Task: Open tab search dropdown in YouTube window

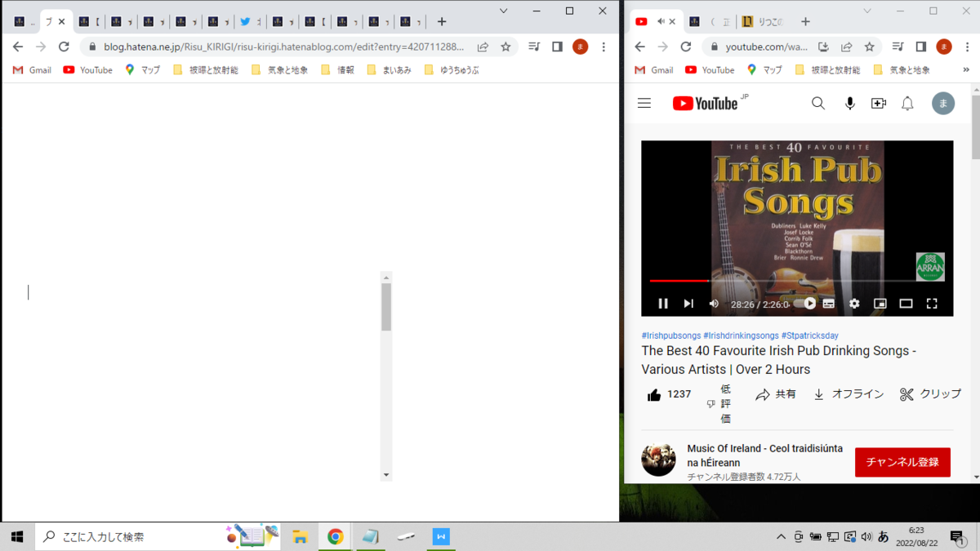Action: click(867, 11)
